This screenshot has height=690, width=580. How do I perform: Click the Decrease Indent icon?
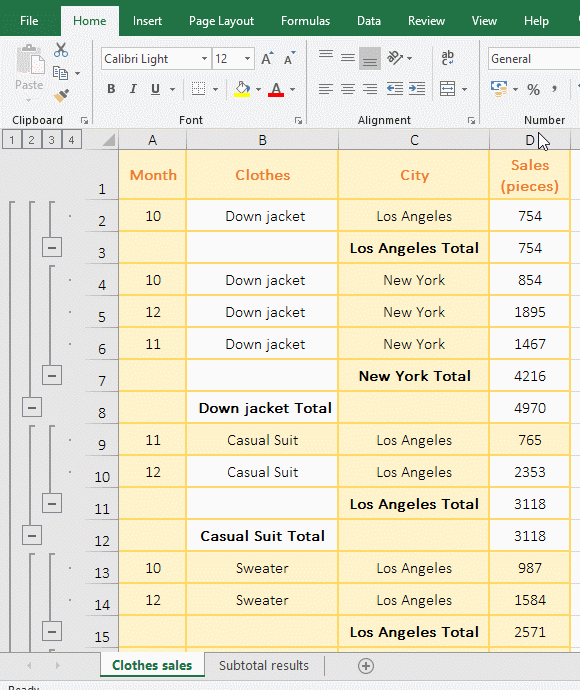tap(395, 89)
